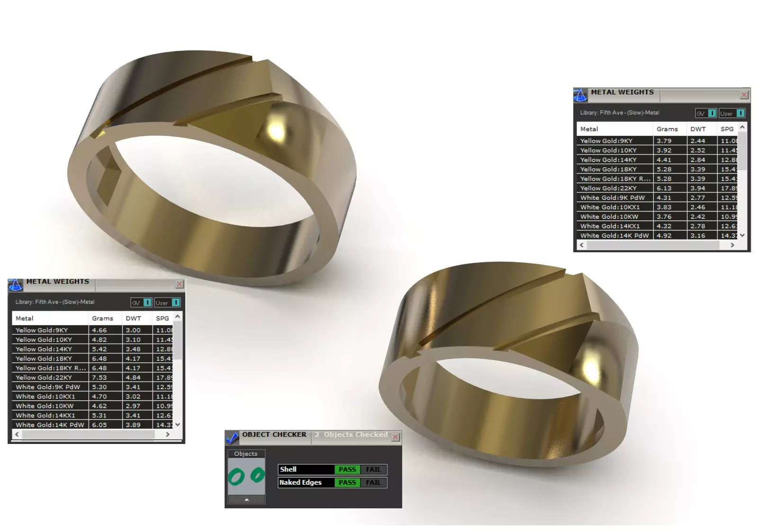Click the Metal Weights icon in the lower-left panel
Image resolution: width=758 pixels, height=532 pixels.
[x=15, y=284]
